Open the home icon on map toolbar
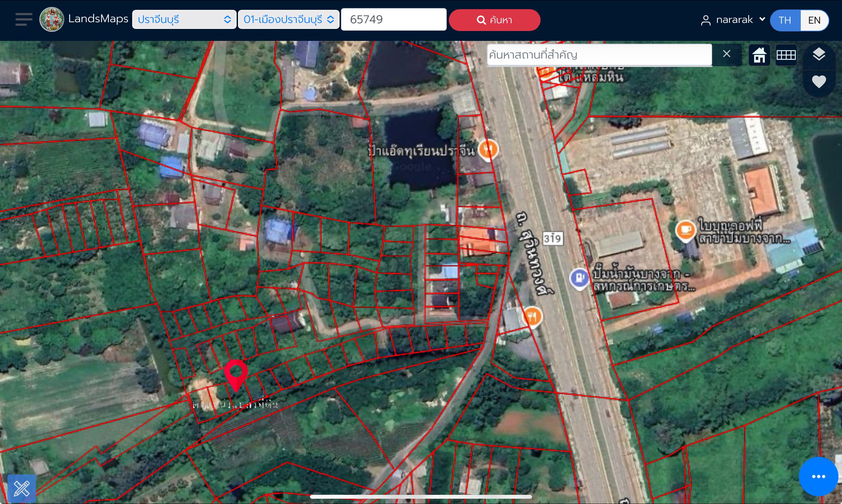The height and width of the screenshot is (504, 842). tap(759, 55)
